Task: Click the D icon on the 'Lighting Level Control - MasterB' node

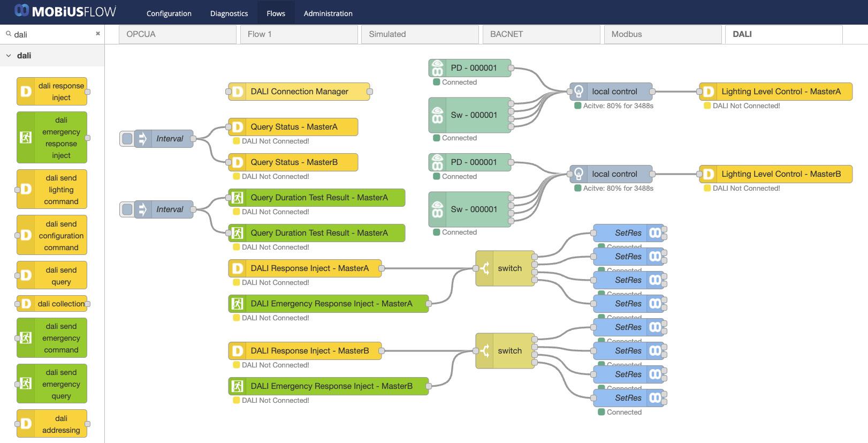Action: (x=708, y=174)
